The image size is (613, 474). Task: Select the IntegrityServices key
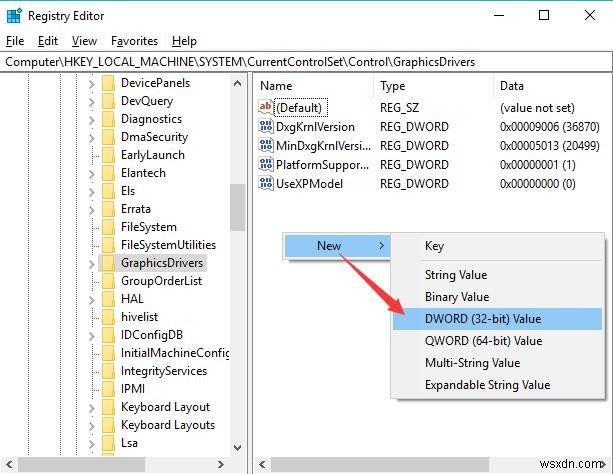click(x=163, y=371)
